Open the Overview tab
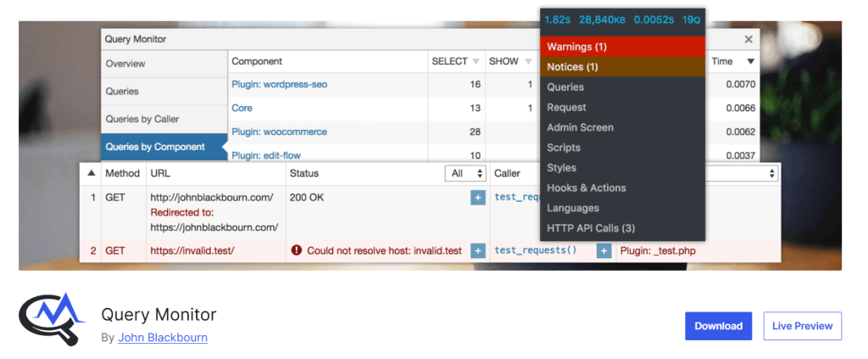868x359 pixels. pos(164,64)
